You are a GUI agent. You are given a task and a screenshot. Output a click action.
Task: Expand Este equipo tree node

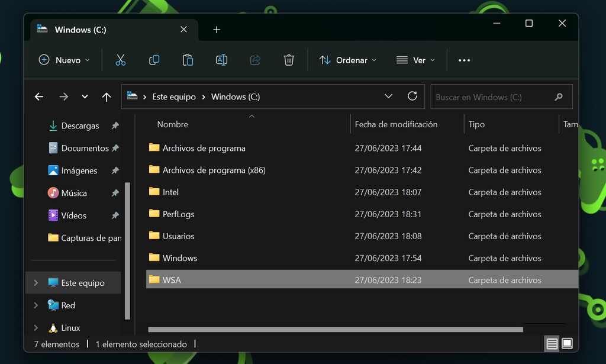pyautogui.click(x=36, y=283)
